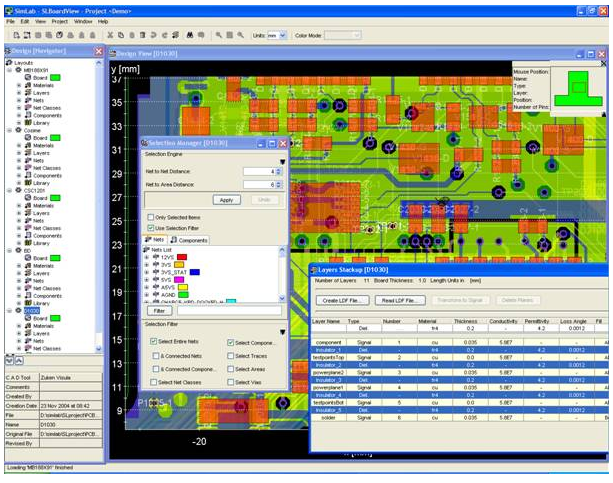The height and width of the screenshot is (483, 613).
Task: Click the Filter button under Nets List
Action: (159, 311)
